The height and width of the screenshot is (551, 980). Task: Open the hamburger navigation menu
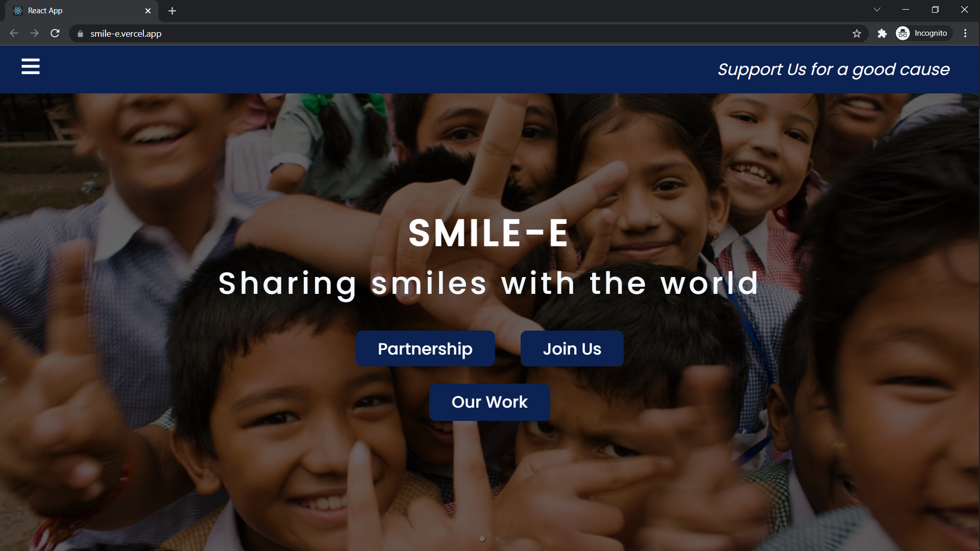pos(31,66)
